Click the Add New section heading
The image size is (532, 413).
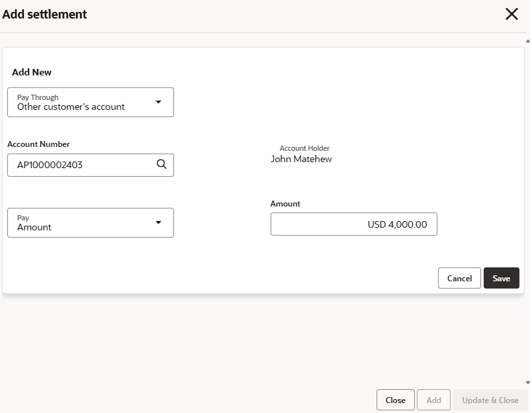tap(32, 72)
